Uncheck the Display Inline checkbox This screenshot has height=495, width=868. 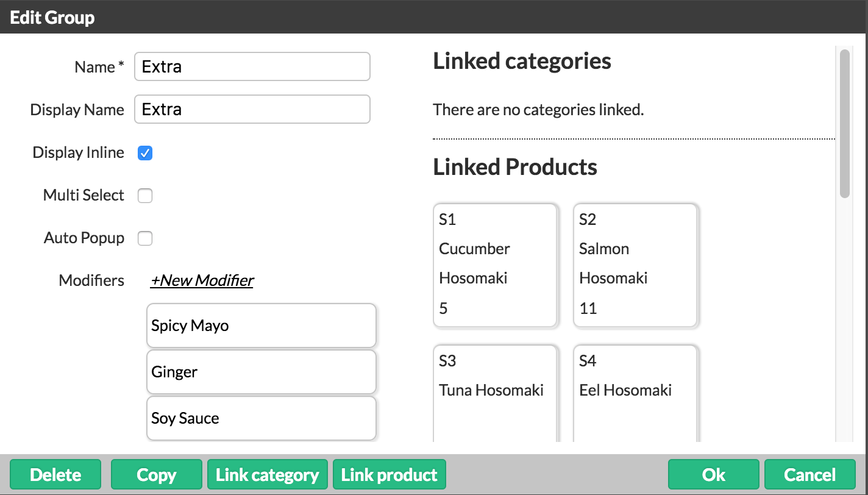pos(145,153)
